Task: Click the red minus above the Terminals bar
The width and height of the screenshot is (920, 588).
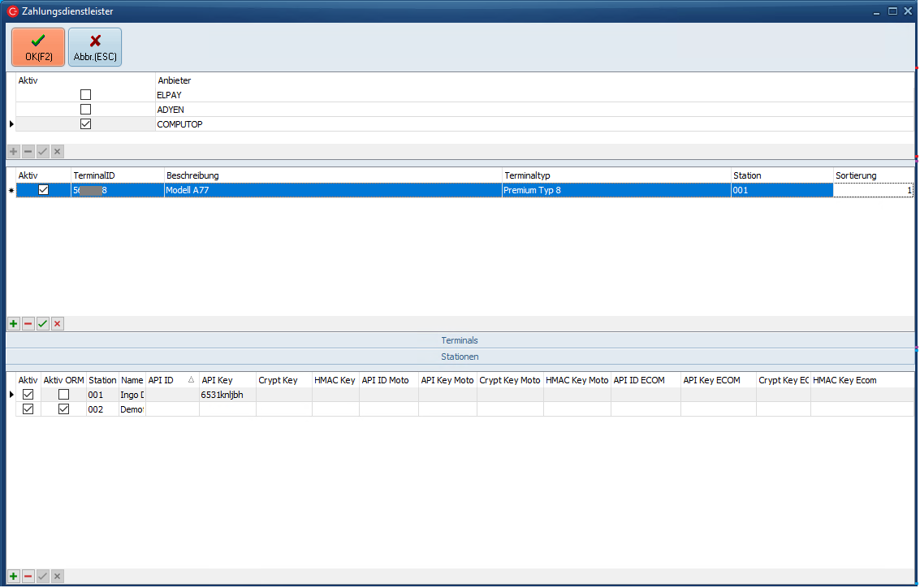Action: pos(28,324)
